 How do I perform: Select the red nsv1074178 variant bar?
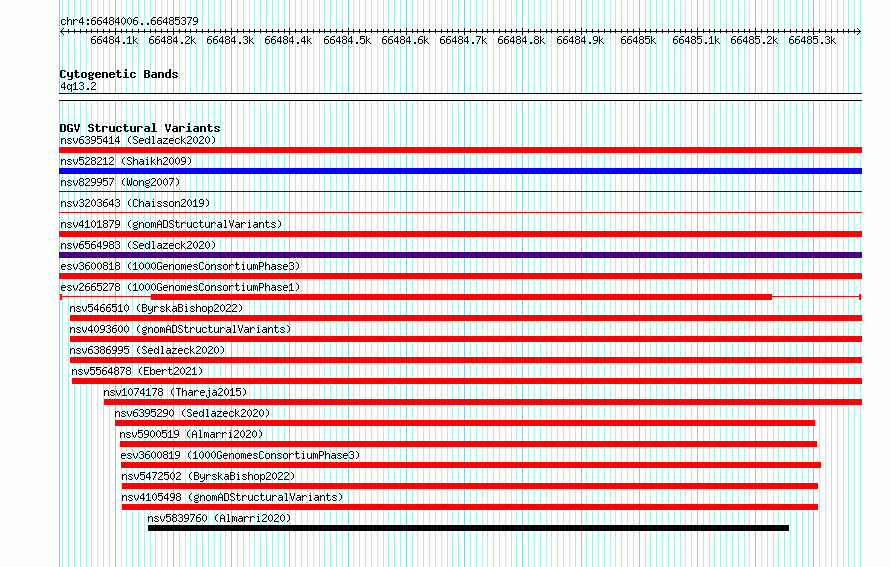(x=483, y=402)
